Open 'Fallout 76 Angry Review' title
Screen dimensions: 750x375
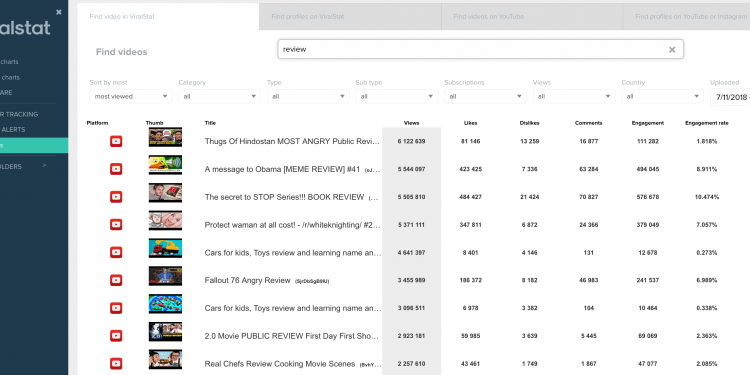pos(247,280)
